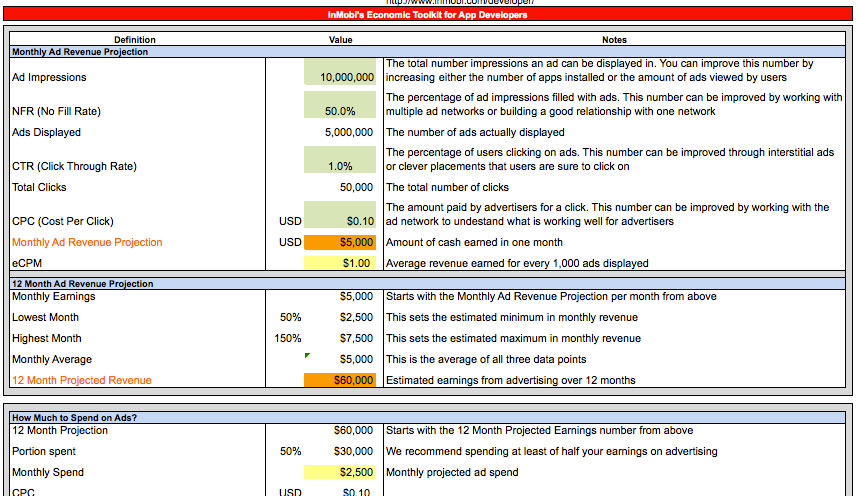Click the NFR value 50.0% cell
Image resolution: width=859 pixels, height=496 pixels.
pyautogui.click(x=340, y=105)
